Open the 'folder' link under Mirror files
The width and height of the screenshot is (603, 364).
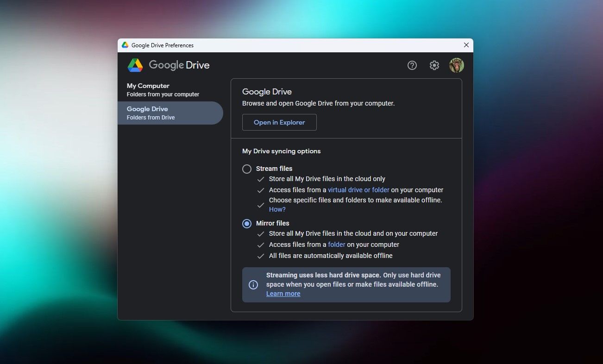[336, 245]
